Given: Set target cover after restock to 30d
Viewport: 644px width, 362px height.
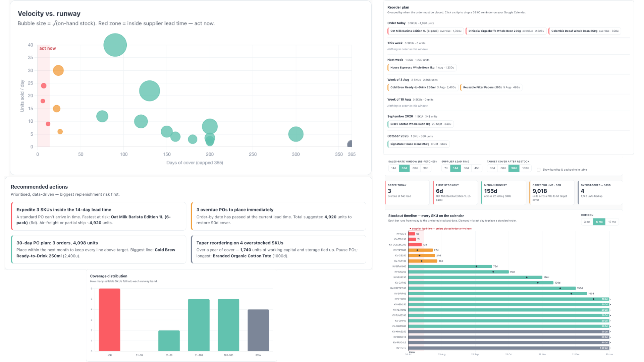Looking at the screenshot, I should (492, 168).
